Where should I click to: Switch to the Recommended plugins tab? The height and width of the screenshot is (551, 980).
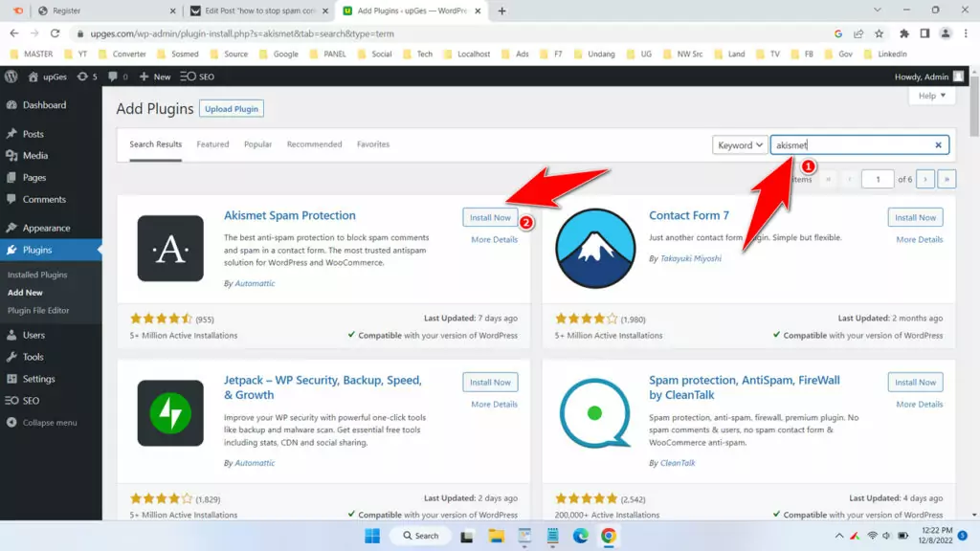314,144
